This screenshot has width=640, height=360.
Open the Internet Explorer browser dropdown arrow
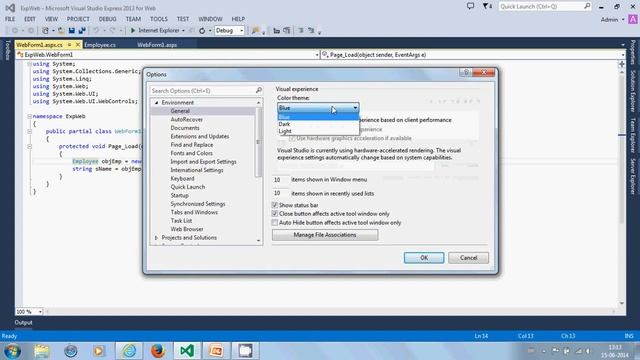pos(183,31)
